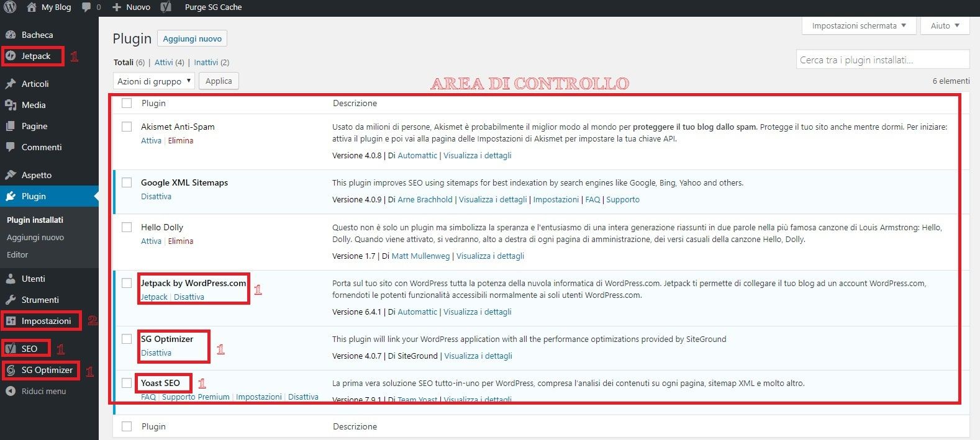Open the Azioni di gruppo dropdown
Image resolution: width=980 pixels, height=440 pixels.
click(x=154, y=81)
